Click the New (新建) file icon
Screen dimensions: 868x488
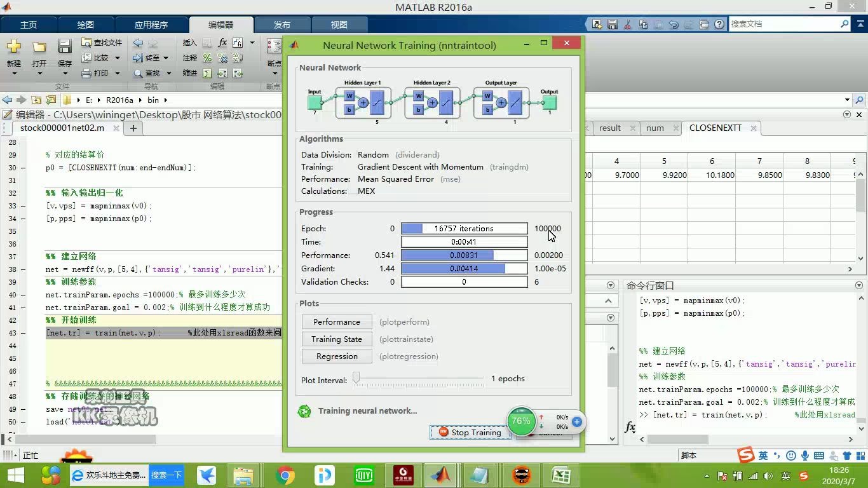click(x=14, y=46)
